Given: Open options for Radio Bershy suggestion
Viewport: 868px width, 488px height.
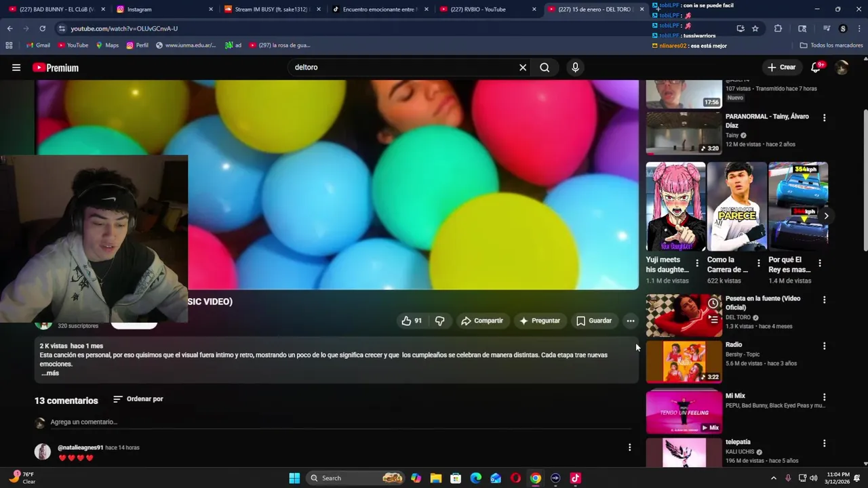Looking at the screenshot, I should point(824,346).
